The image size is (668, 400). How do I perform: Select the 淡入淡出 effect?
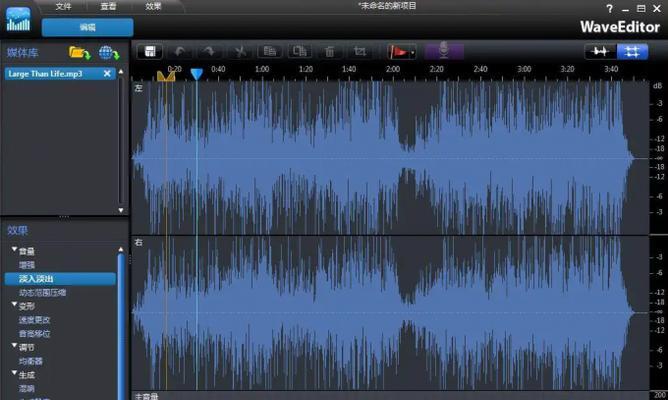[x=60, y=279]
